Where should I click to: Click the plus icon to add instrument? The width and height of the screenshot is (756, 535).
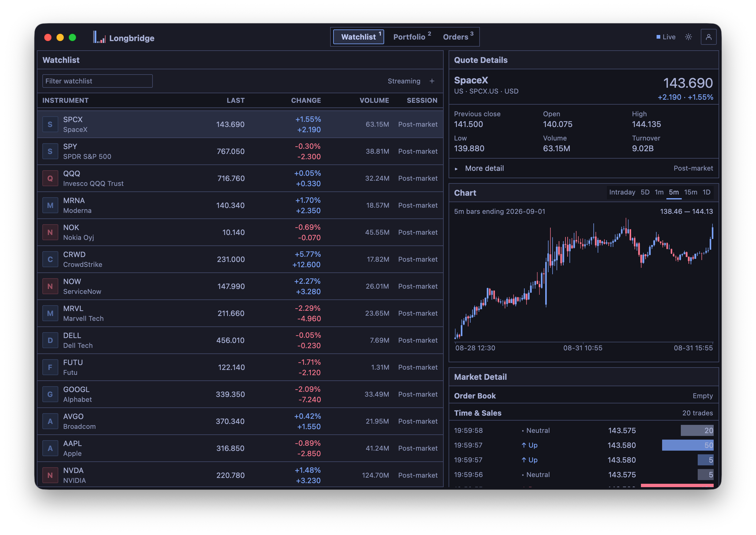pos(431,81)
